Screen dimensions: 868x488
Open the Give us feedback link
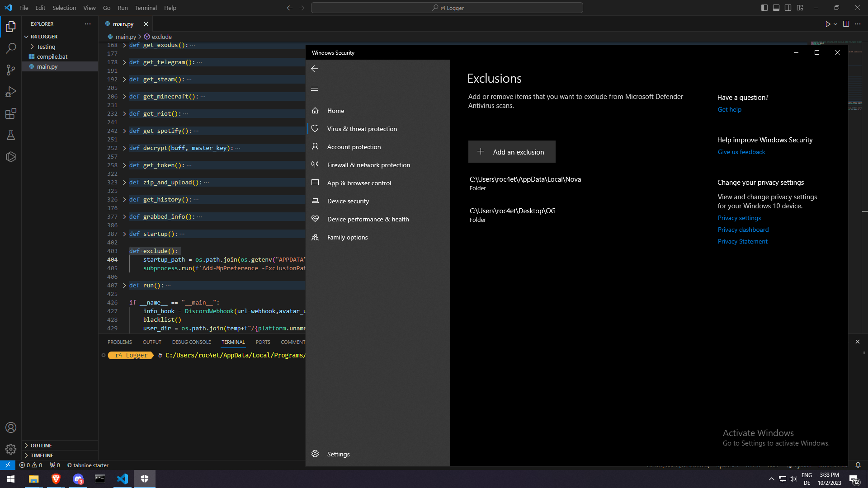click(741, 152)
